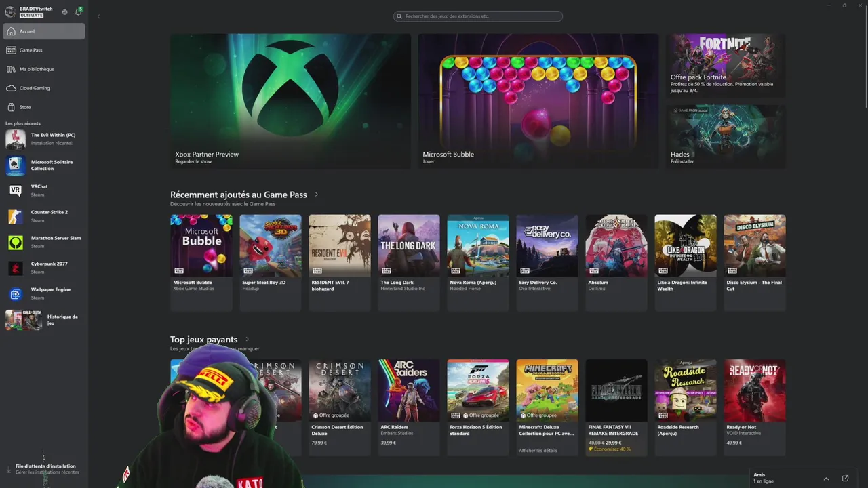Open the print icon beside the username
Image resolution: width=868 pixels, height=488 pixels.
64,12
